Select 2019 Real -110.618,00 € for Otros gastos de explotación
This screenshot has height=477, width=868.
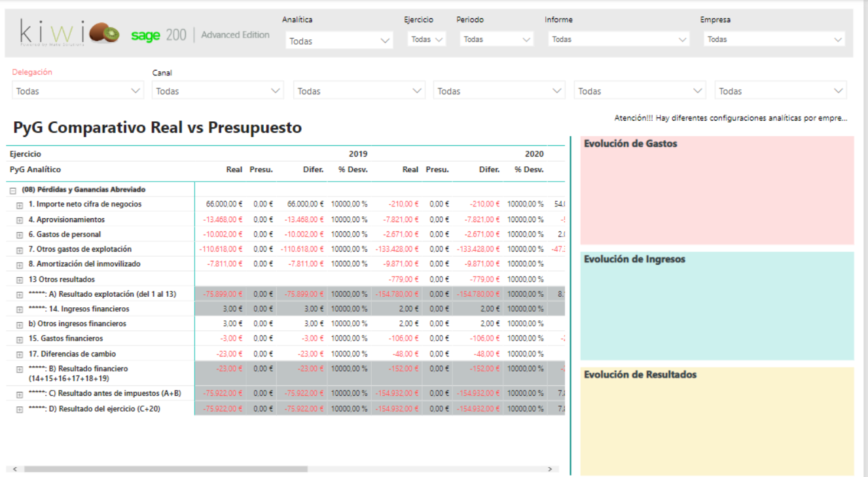tap(221, 249)
